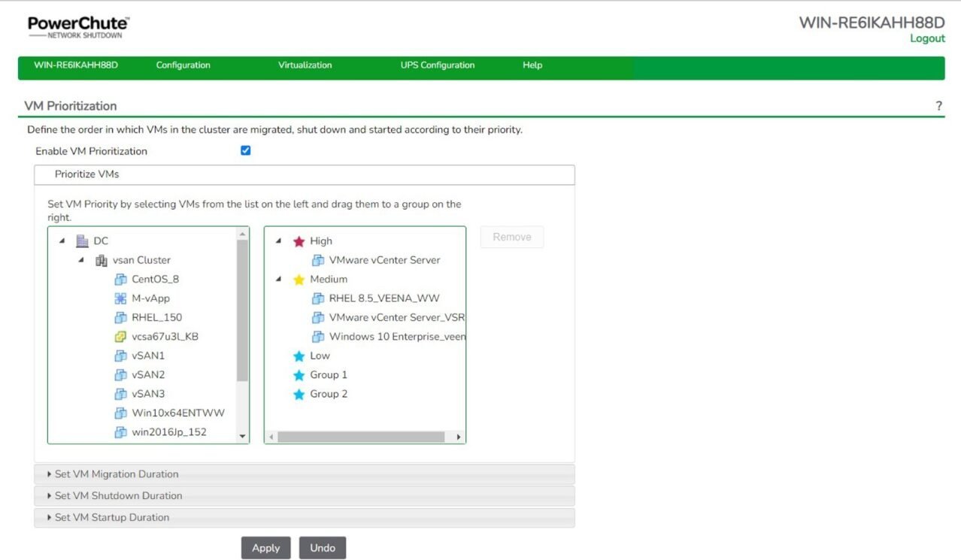The image size is (961, 560).
Task: Select the Group 2 label
Action: (329, 395)
